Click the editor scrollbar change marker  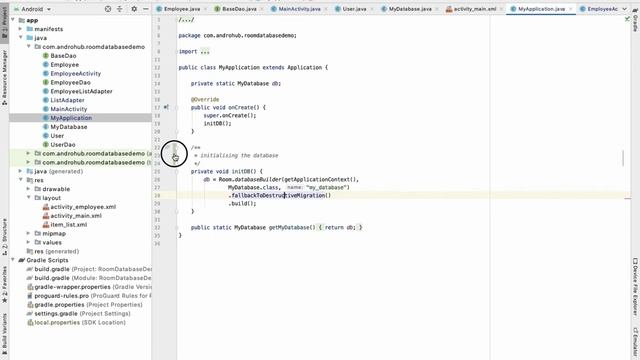(628, 198)
